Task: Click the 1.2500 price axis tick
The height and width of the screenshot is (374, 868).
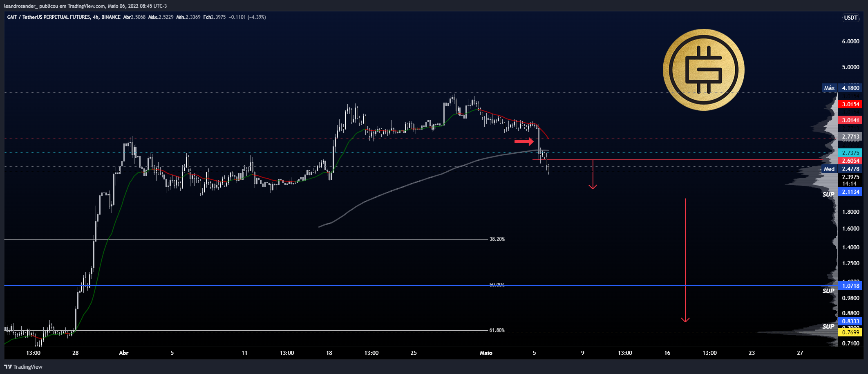Action: point(850,263)
